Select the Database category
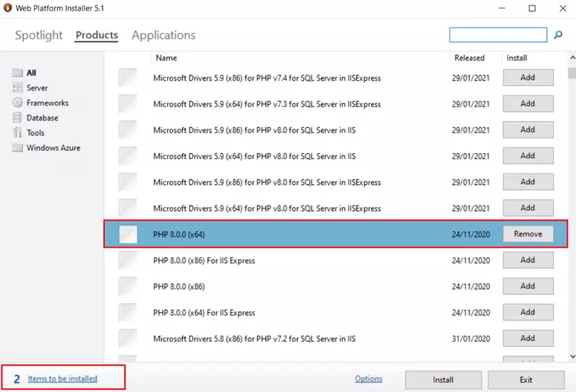Screen dimensions: 576x392 (x=42, y=118)
